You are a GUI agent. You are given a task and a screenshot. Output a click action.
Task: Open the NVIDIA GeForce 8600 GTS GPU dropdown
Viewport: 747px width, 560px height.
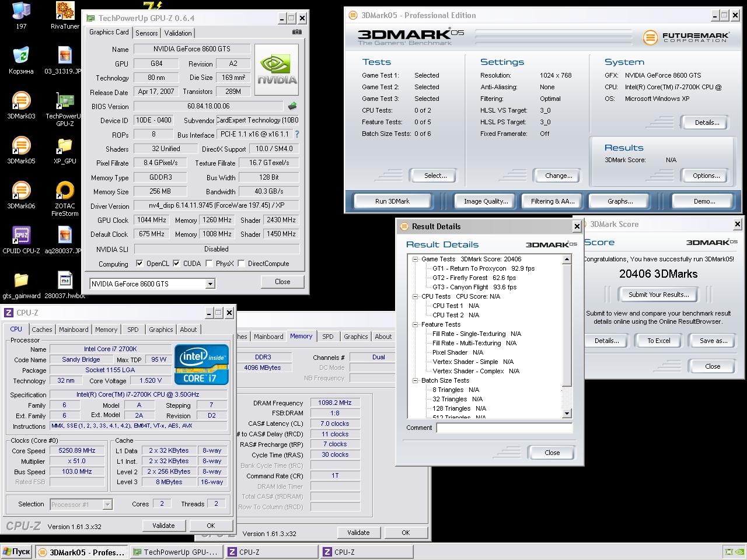(x=152, y=283)
